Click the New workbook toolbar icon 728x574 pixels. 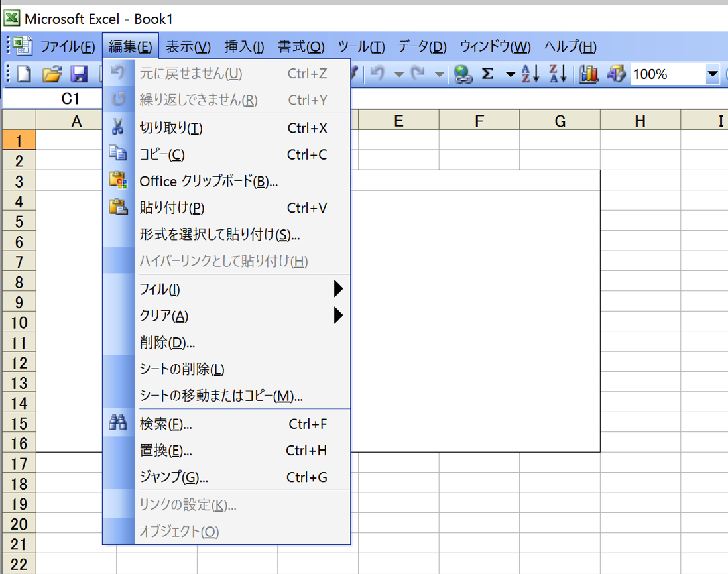(24, 74)
